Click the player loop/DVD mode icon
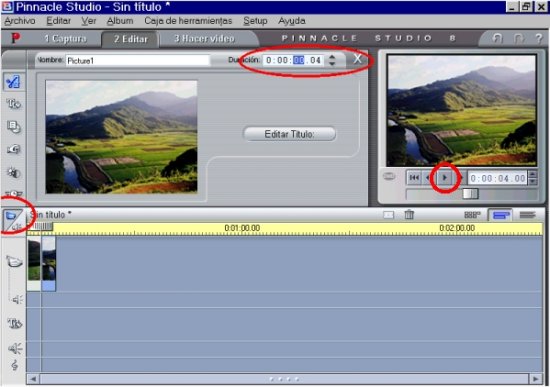550x387 pixels. 389,176
